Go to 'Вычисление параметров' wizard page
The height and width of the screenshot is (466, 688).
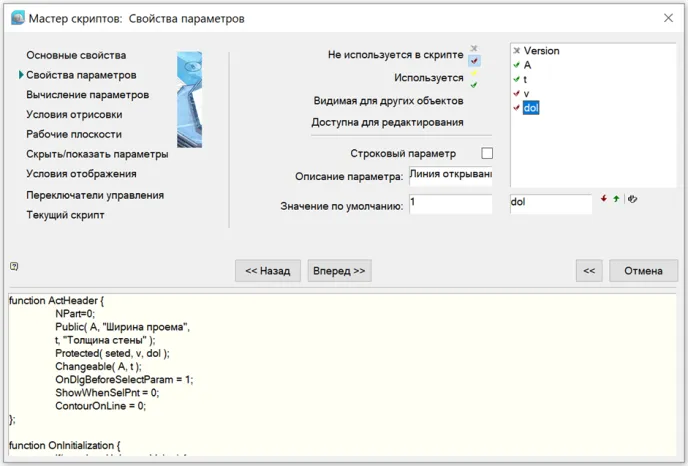coord(88,95)
